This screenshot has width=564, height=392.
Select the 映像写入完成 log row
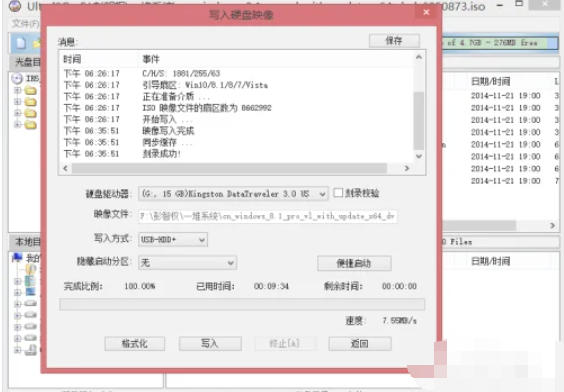click(x=237, y=131)
